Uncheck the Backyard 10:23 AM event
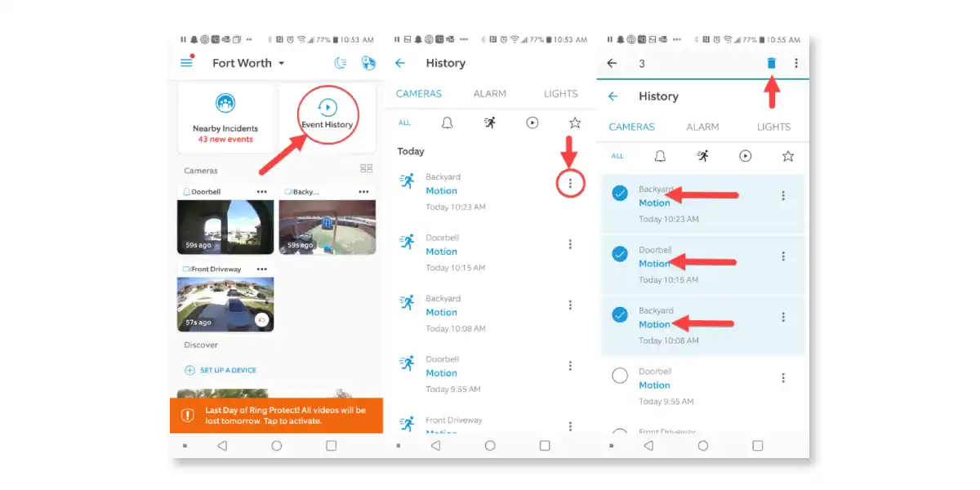This screenshot has height=490, width=980. [x=620, y=194]
